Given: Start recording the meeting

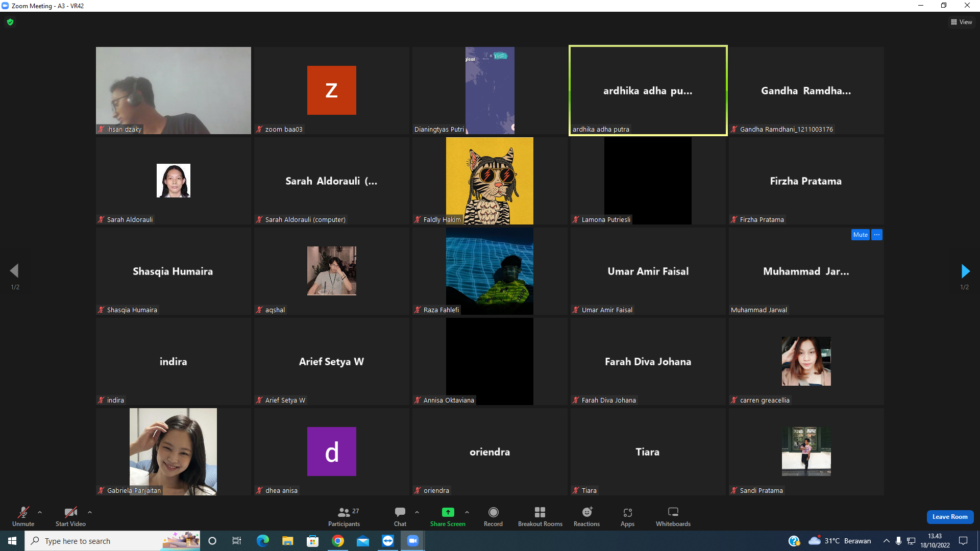Looking at the screenshot, I should 493,516.
